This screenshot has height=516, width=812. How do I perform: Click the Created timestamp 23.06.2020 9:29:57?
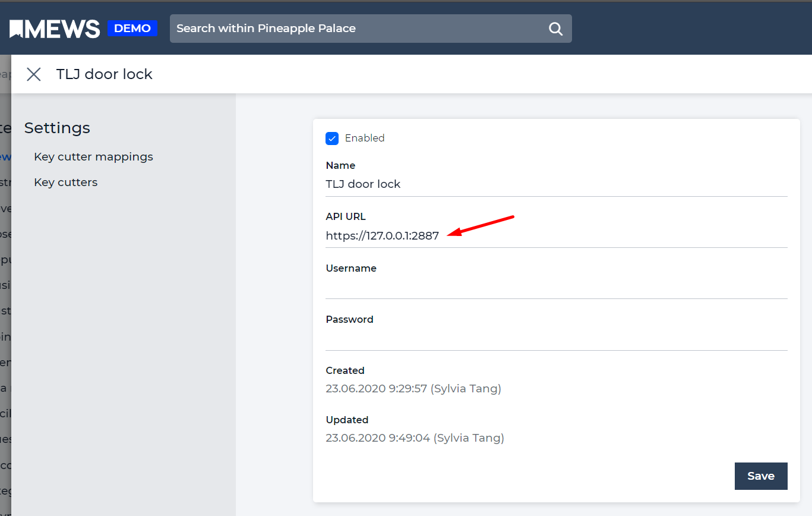pyautogui.click(x=377, y=389)
